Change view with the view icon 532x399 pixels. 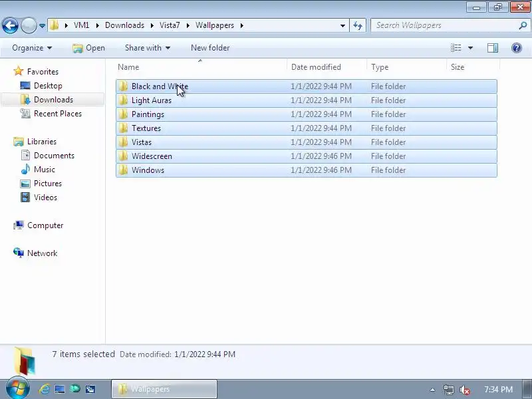tap(456, 48)
